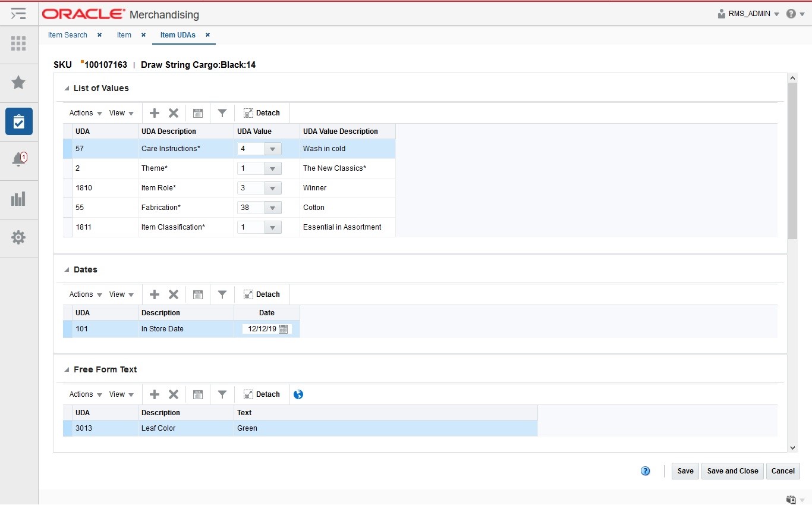Open Actions menu in List of Values
812x508 pixels.
tap(86, 113)
